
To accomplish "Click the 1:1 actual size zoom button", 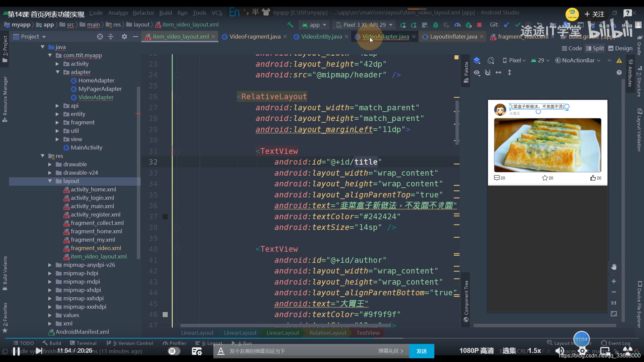I will pos(614,303).
